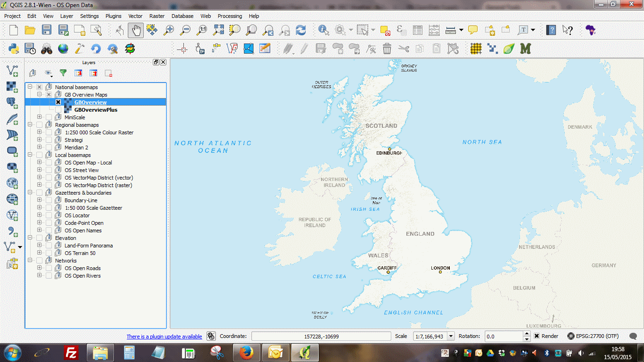The width and height of the screenshot is (644, 362).
Task: Click the Add PostGIS Layer elephant icon
Action: click(x=12, y=103)
